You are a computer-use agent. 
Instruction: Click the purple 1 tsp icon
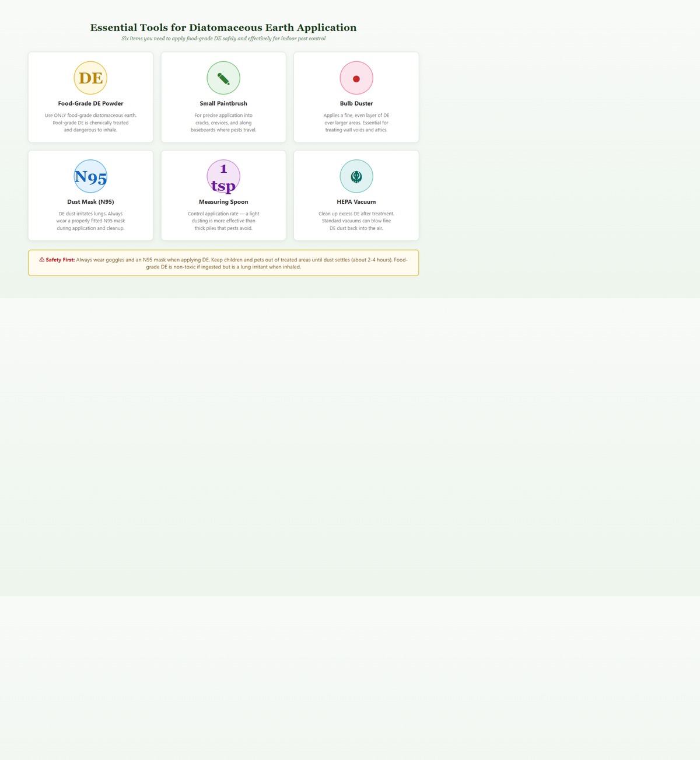223,176
